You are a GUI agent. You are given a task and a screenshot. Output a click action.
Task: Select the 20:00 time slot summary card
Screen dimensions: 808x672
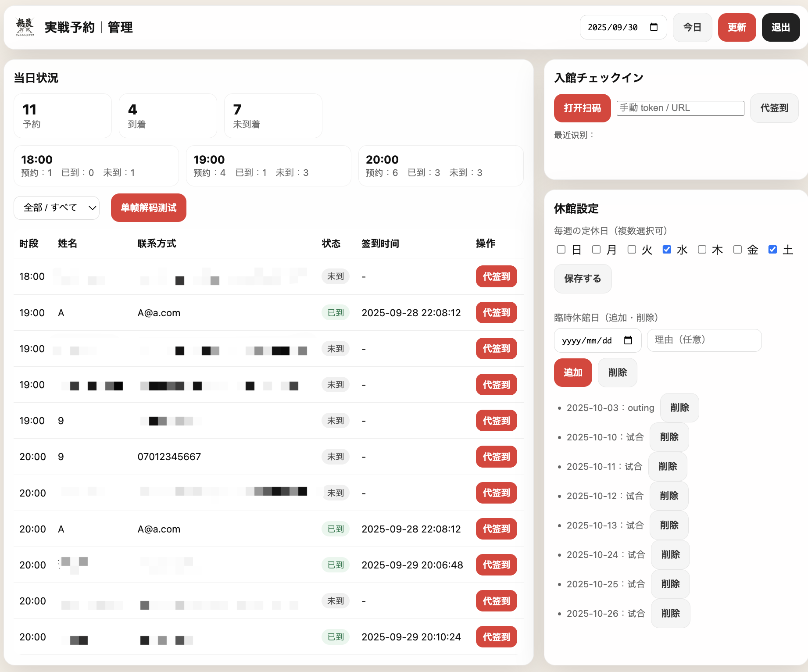[x=440, y=166]
